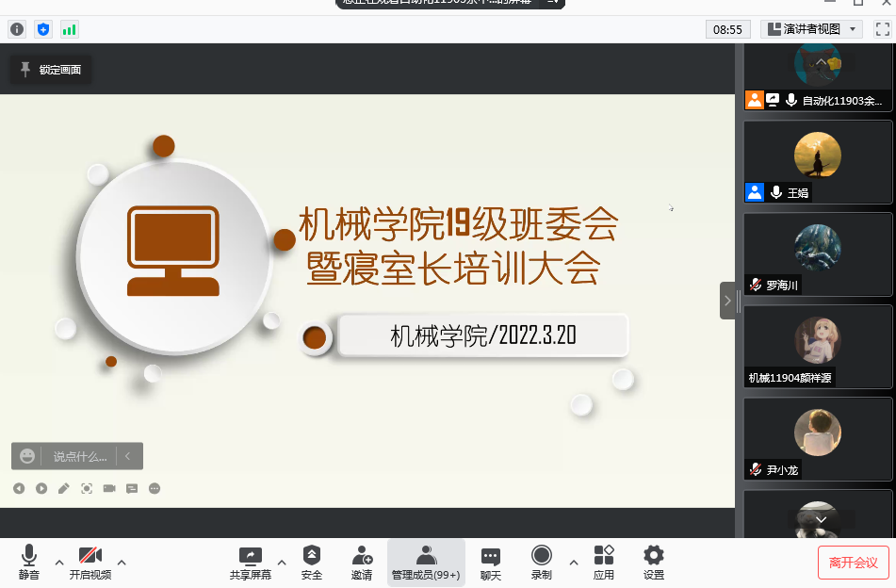Screen dimensions: 896x588
Task: Open the 聊天 chat panel
Action: coord(490,563)
